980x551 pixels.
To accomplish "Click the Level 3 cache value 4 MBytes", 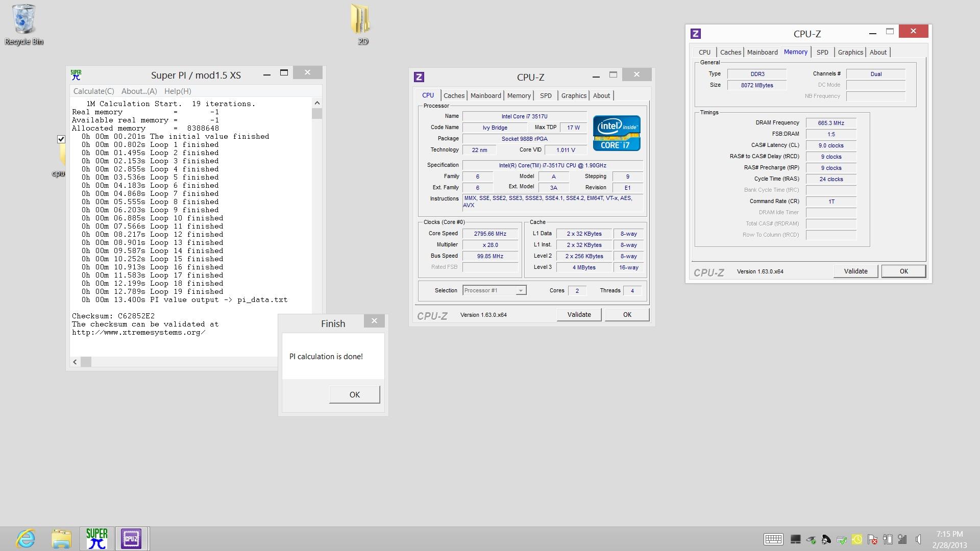I will coord(584,267).
